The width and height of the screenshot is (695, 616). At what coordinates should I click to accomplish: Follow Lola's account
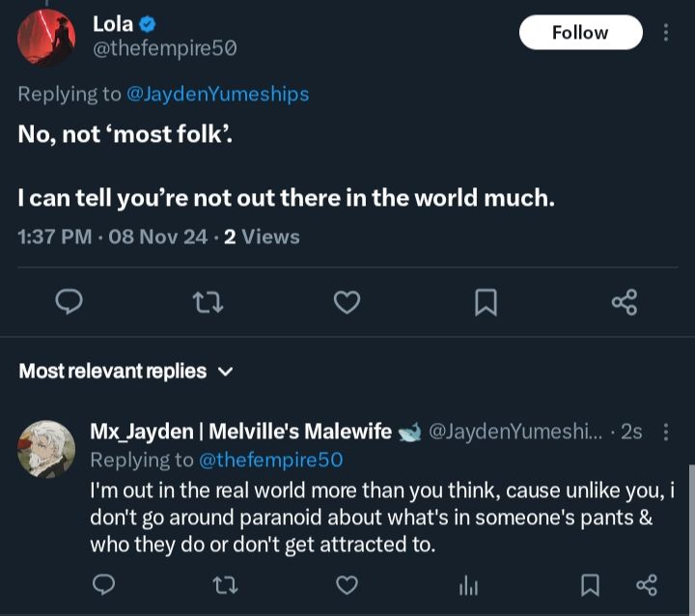[580, 33]
